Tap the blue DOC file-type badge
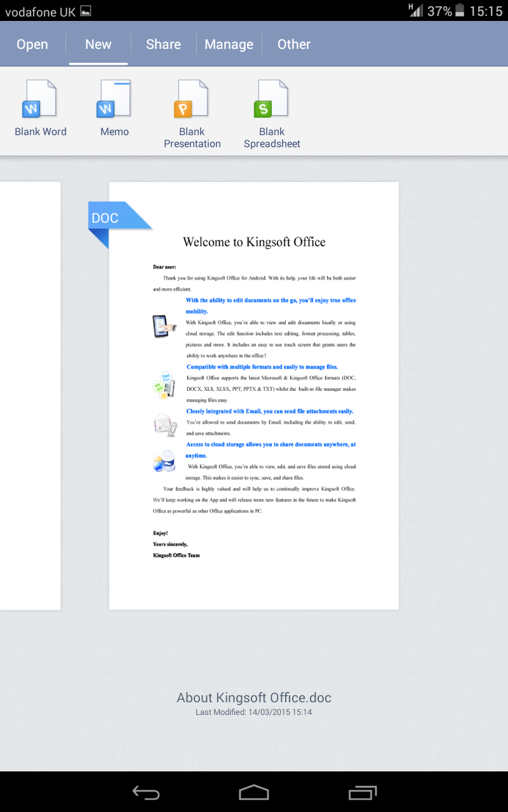 coord(119,224)
